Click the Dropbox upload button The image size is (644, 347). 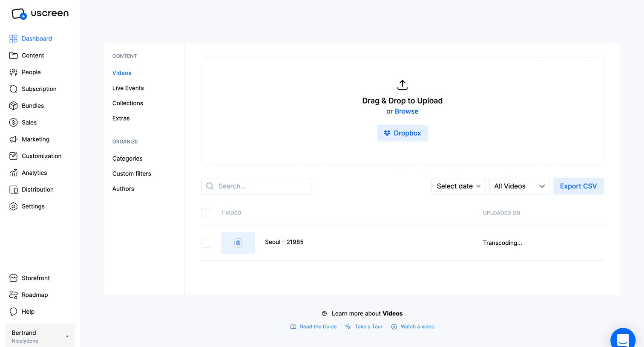pyautogui.click(x=402, y=133)
